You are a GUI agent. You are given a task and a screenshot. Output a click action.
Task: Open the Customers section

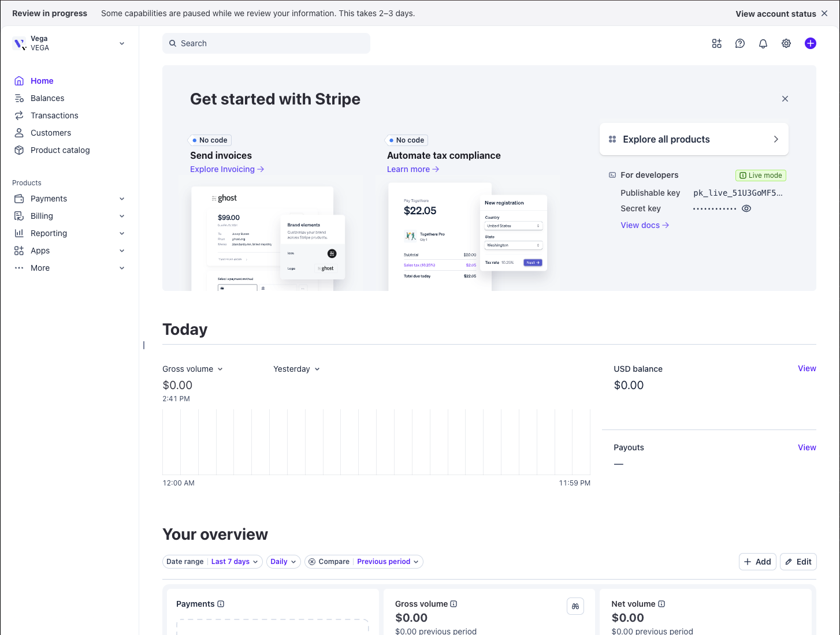tap(51, 133)
